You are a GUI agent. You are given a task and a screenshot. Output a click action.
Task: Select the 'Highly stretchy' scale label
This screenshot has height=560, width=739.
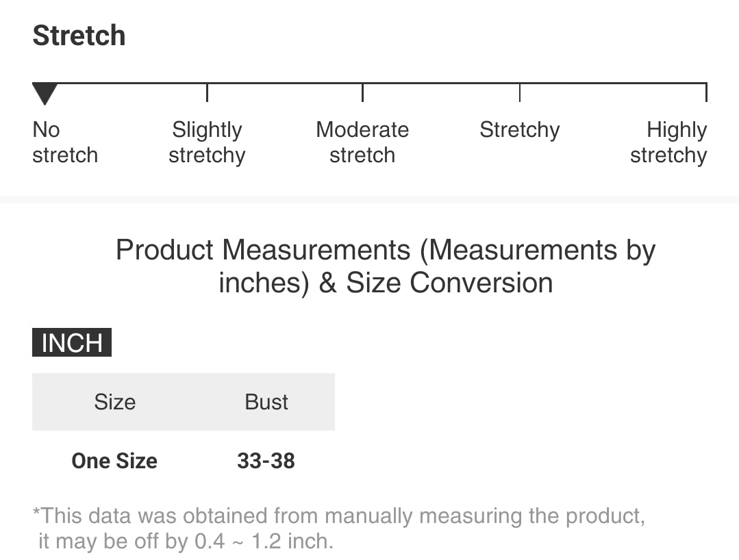click(x=668, y=142)
